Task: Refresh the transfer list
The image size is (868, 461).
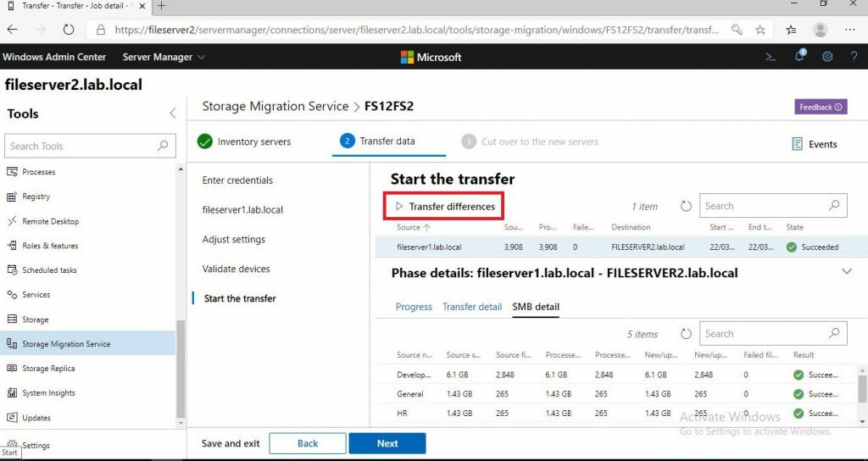Action: point(686,206)
